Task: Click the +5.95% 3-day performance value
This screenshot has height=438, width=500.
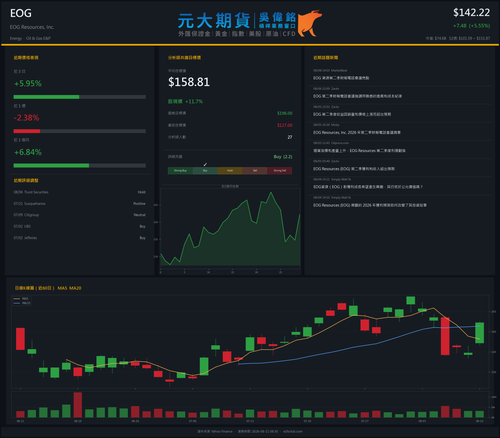Action: (x=28, y=83)
